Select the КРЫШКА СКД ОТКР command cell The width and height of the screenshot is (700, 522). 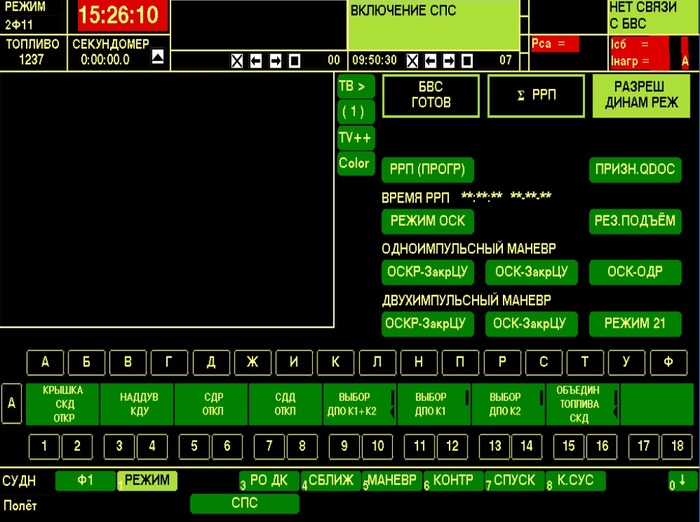point(64,404)
